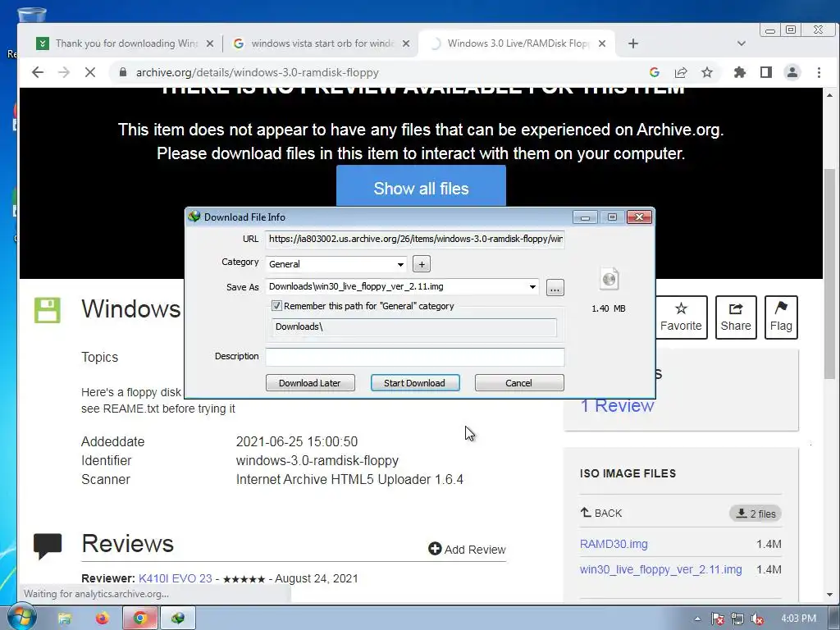Click the archive.org address bar URL

pos(257,72)
